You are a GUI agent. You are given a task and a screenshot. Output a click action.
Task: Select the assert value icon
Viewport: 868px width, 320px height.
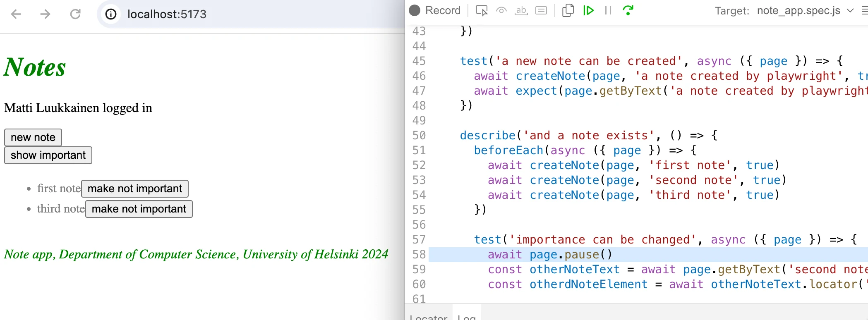541,10
